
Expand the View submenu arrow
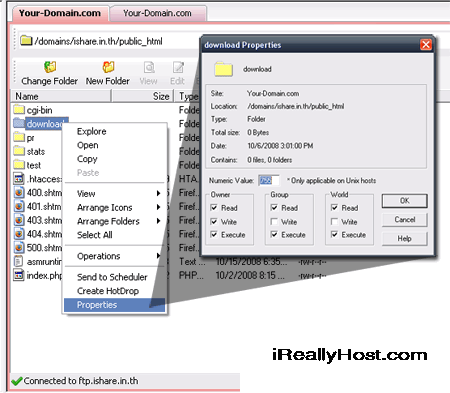(x=159, y=193)
